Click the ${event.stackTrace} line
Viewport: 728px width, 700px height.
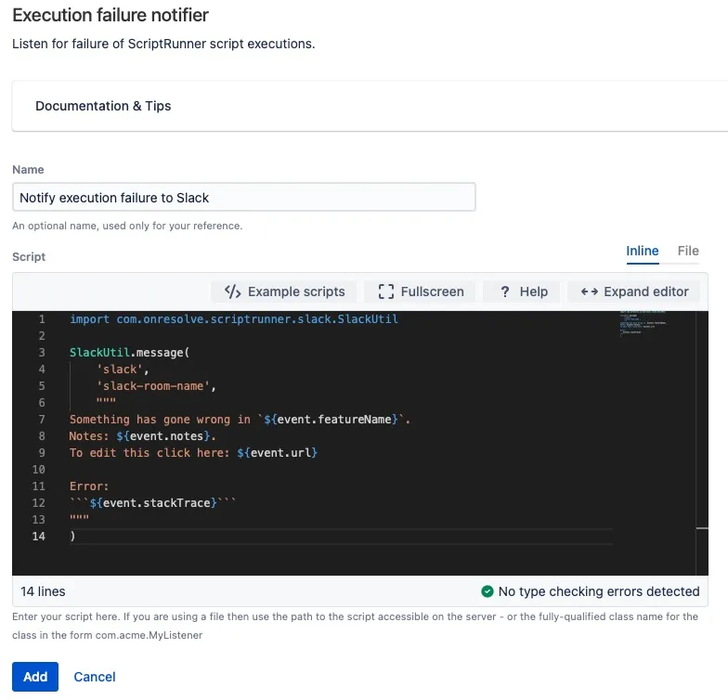tap(152, 503)
